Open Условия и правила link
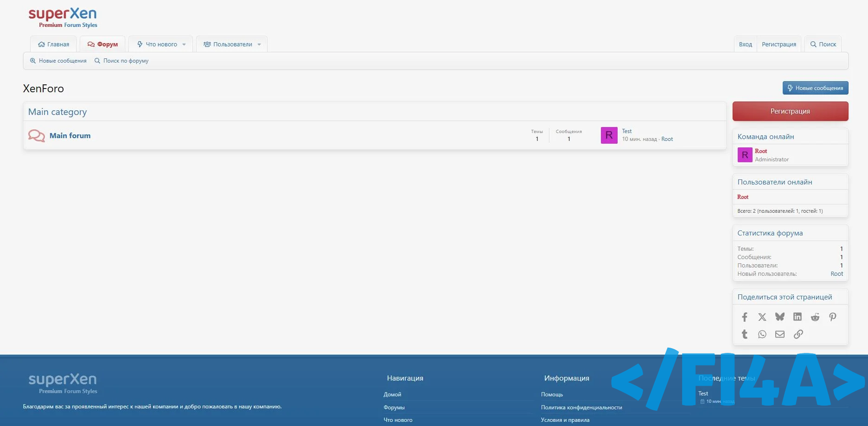This screenshot has height=426, width=868. pos(565,420)
